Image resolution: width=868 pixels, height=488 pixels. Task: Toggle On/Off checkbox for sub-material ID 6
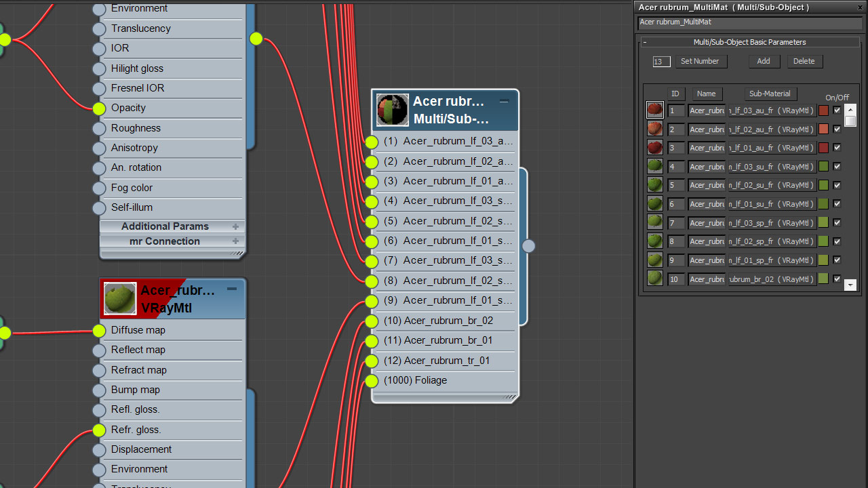(x=837, y=203)
